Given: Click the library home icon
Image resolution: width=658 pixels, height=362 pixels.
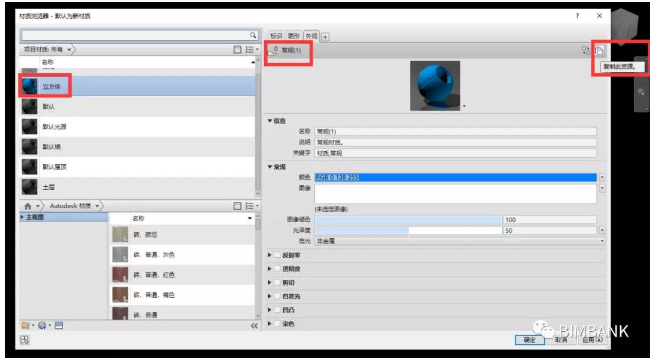Looking at the screenshot, I should [28, 206].
